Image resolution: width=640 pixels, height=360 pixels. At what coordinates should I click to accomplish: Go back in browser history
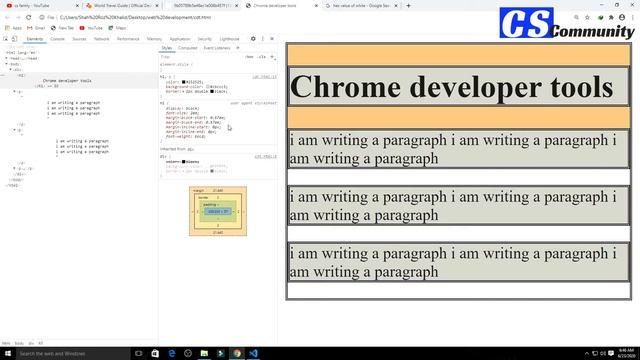point(7,18)
